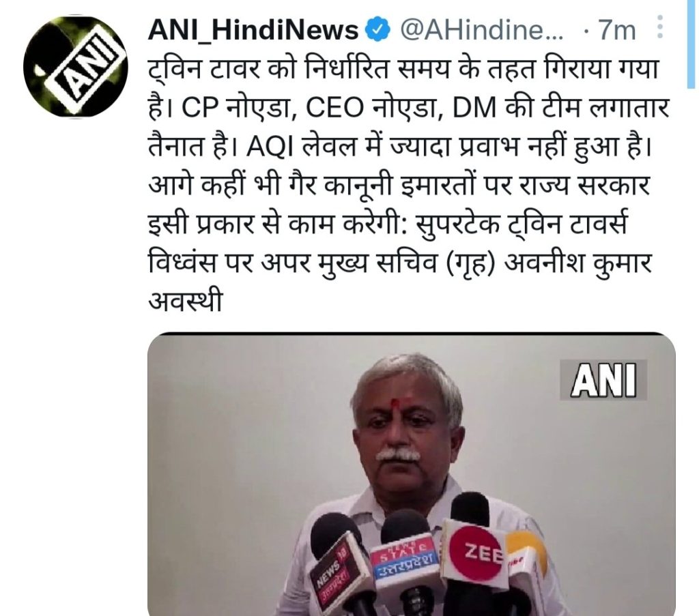Click the blue verified badge

point(377,30)
